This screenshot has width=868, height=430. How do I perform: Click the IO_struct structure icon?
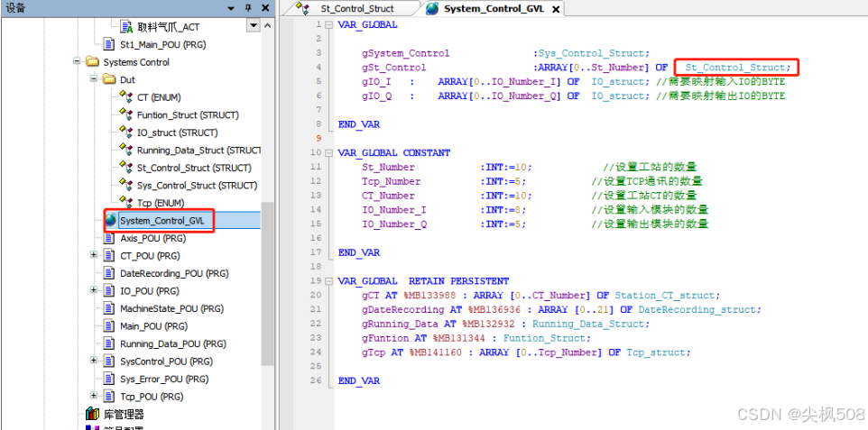coord(126,133)
